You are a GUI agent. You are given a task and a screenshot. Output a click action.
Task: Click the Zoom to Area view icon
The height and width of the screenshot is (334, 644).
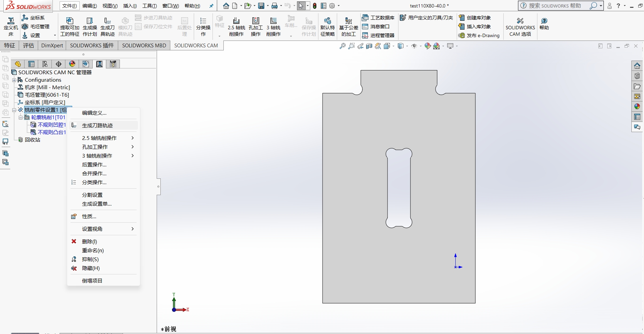(x=351, y=46)
